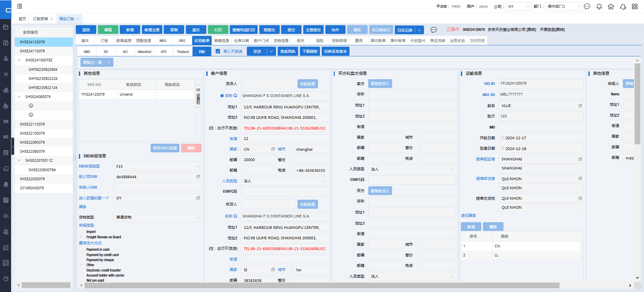The image size is (644, 292).
Task: Switch to the MB/L tab
Action: [163, 41]
